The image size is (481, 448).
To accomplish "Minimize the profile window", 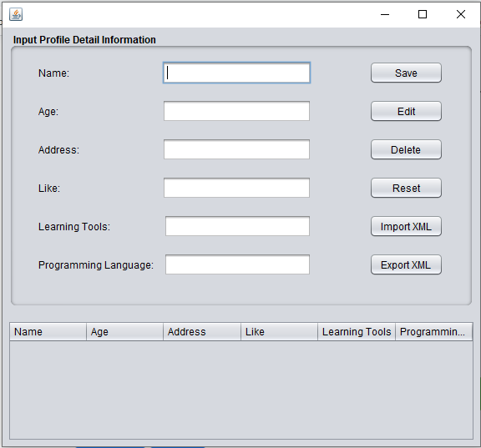I will click(x=385, y=14).
